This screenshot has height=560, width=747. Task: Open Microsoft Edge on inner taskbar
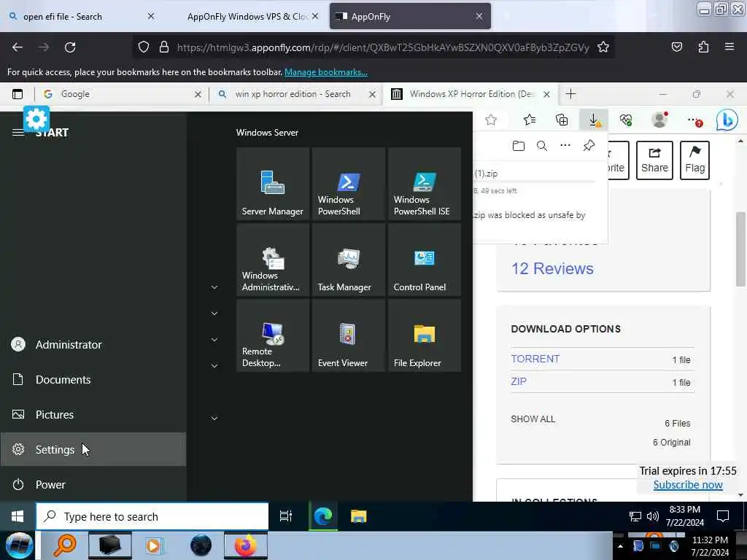323,516
